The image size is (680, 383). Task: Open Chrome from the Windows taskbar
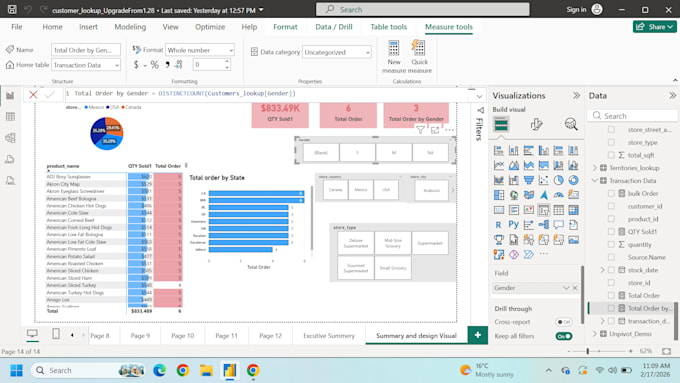[x=183, y=370]
